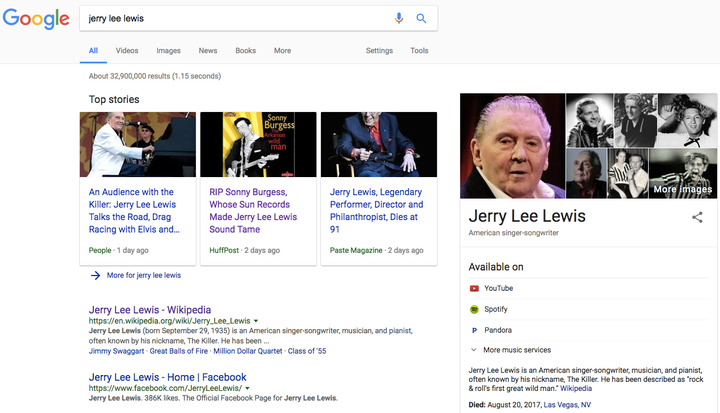Open Wikipedia link in knowledge panel description
Viewport: 720px width, 413px height.
(x=576, y=389)
